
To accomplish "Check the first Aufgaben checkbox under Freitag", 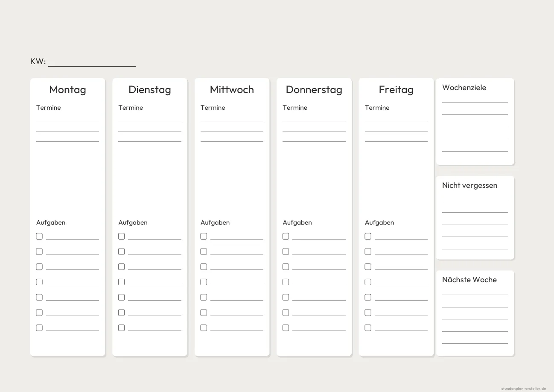I will point(368,236).
